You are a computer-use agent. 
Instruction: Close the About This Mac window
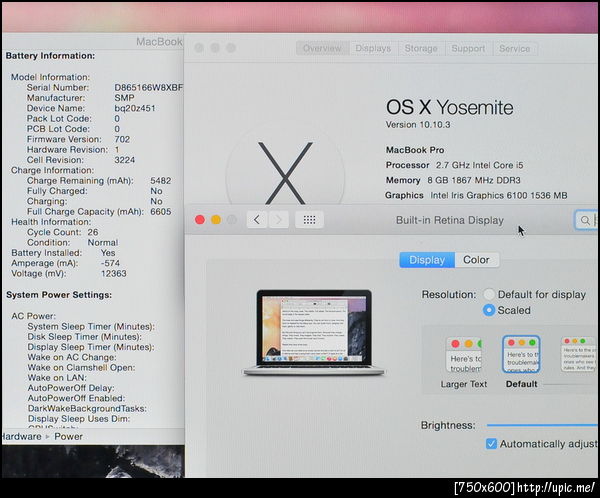pos(199,48)
